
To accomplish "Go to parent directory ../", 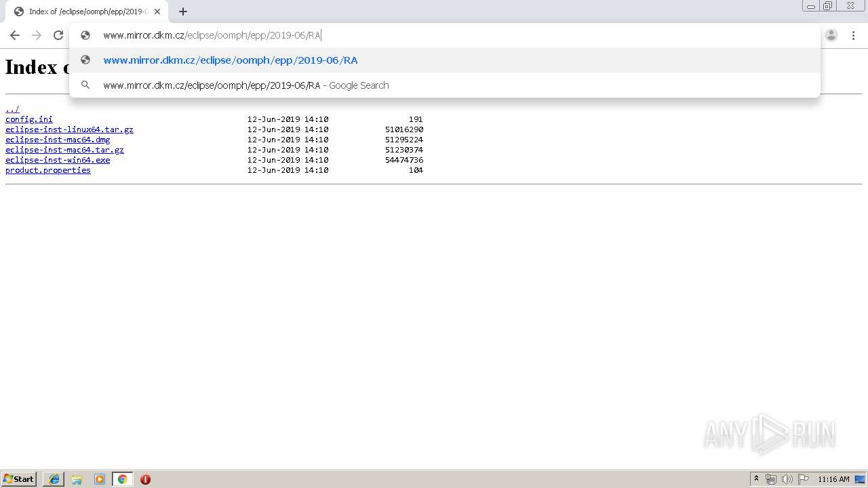I will pyautogui.click(x=12, y=109).
